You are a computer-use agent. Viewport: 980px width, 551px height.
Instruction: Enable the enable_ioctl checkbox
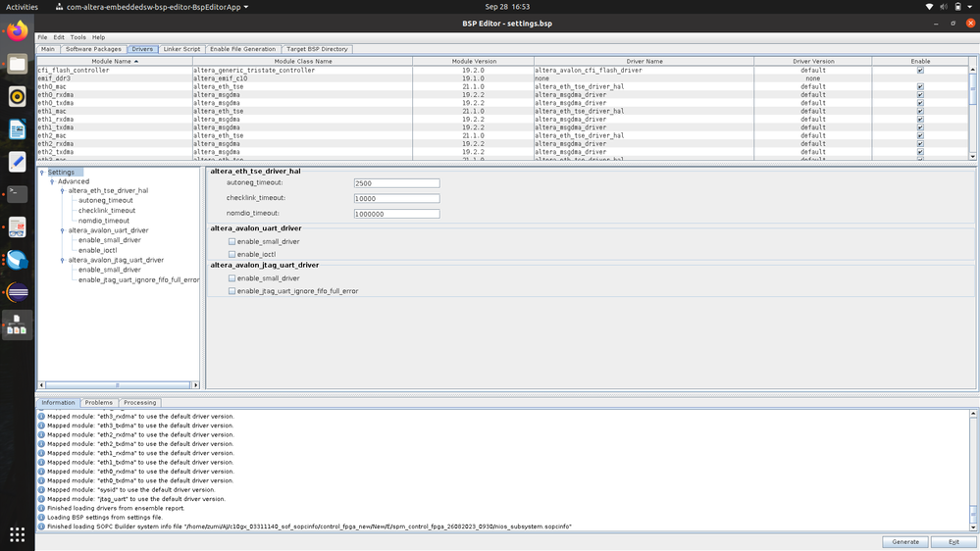[x=232, y=254]
